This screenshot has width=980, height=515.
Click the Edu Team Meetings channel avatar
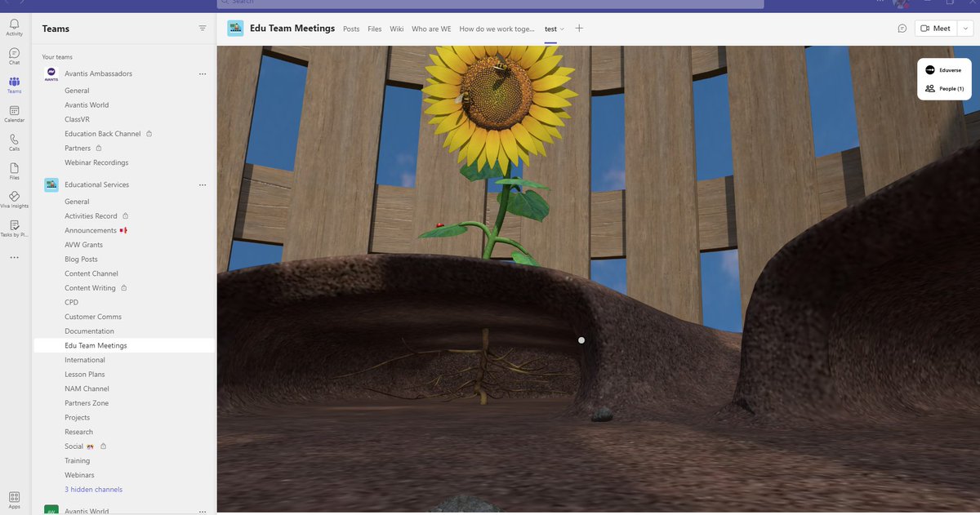point(235,28)
